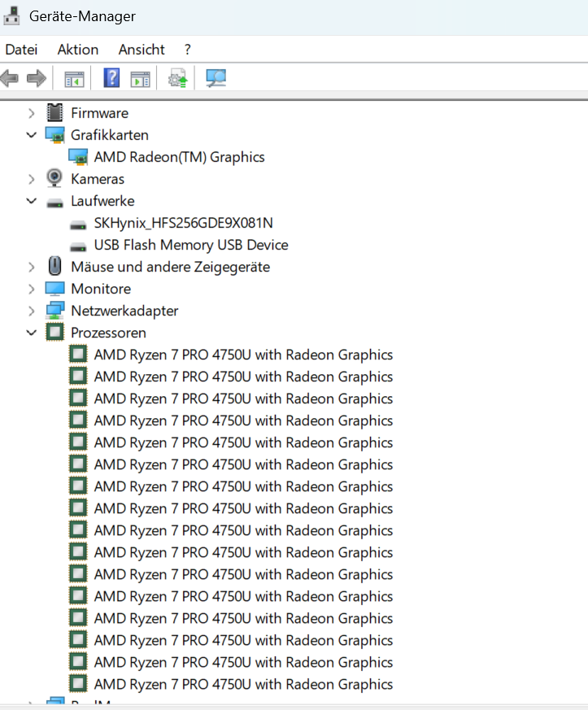Open the ? help menu

click(187, 50)
